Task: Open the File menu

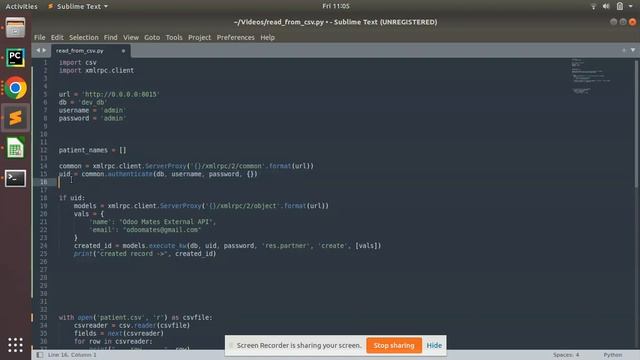Action: (40, 37)
